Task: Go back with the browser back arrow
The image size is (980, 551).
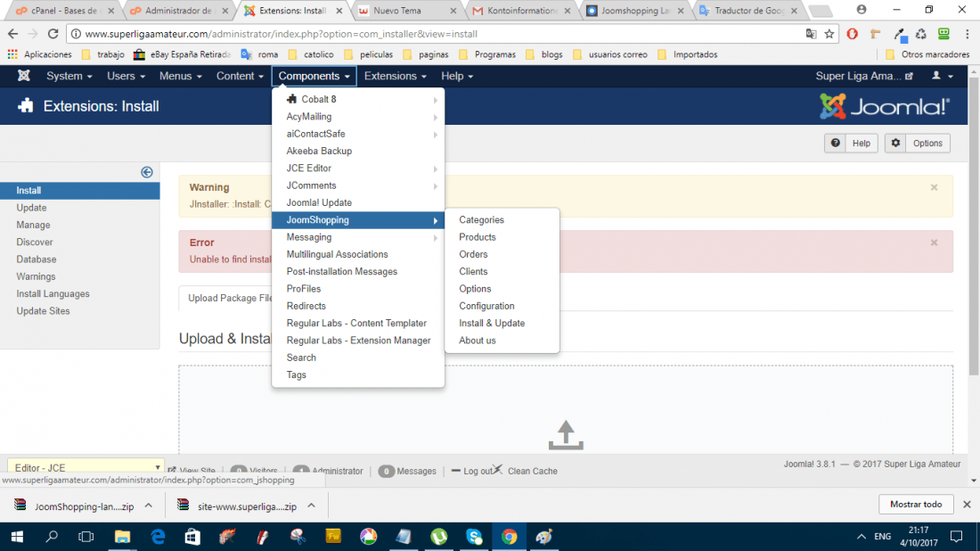Action: click(13, 34)
